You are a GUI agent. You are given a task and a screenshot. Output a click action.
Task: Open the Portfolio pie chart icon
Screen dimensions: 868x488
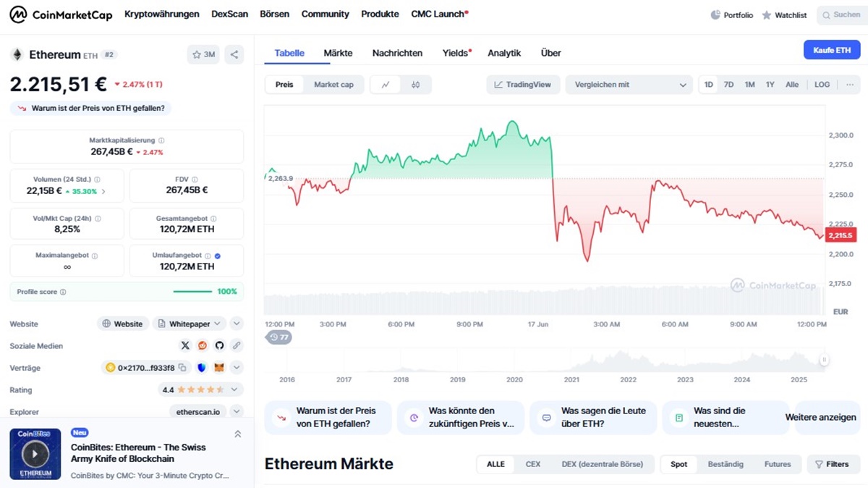715,14
